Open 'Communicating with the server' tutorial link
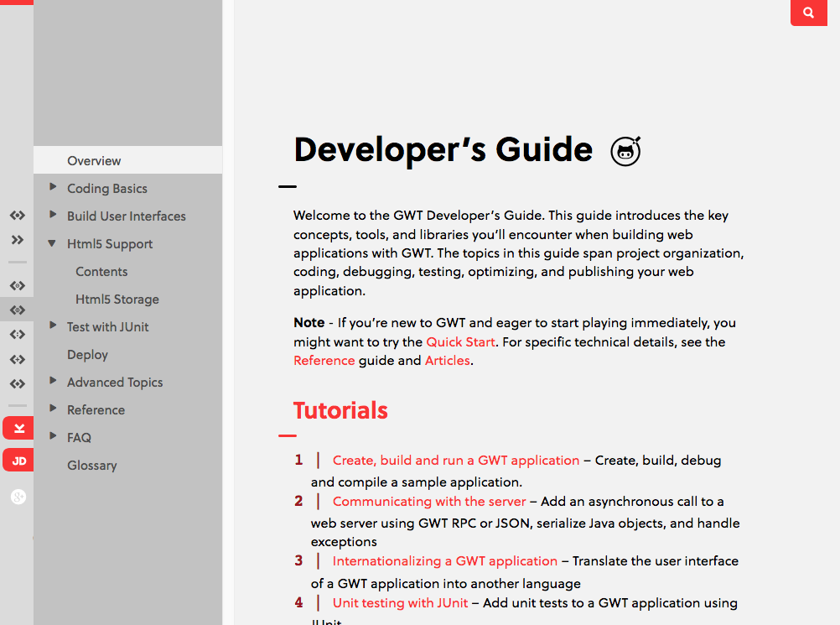 click(429, 502)
